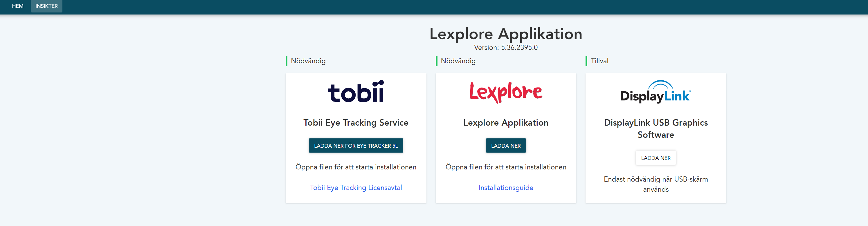Click the Lexplore Applikation card title
This screenshot has width=868, height=226.
tap(506, 123)
